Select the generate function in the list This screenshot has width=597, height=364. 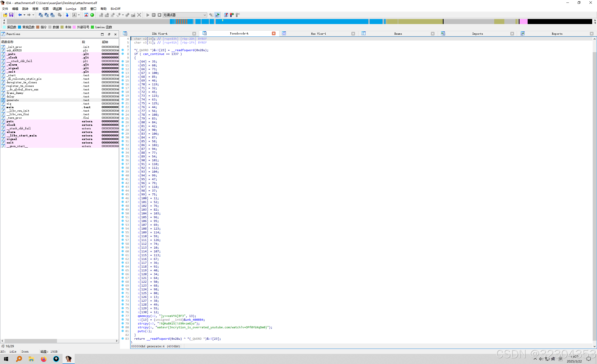pyautogui.click(x=13, y=100)
